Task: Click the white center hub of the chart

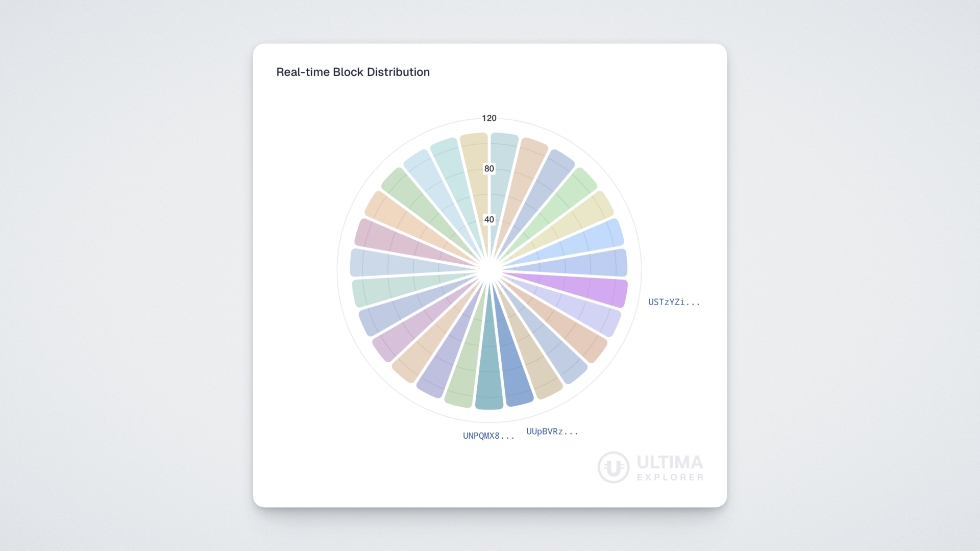Action: [489, 270]
